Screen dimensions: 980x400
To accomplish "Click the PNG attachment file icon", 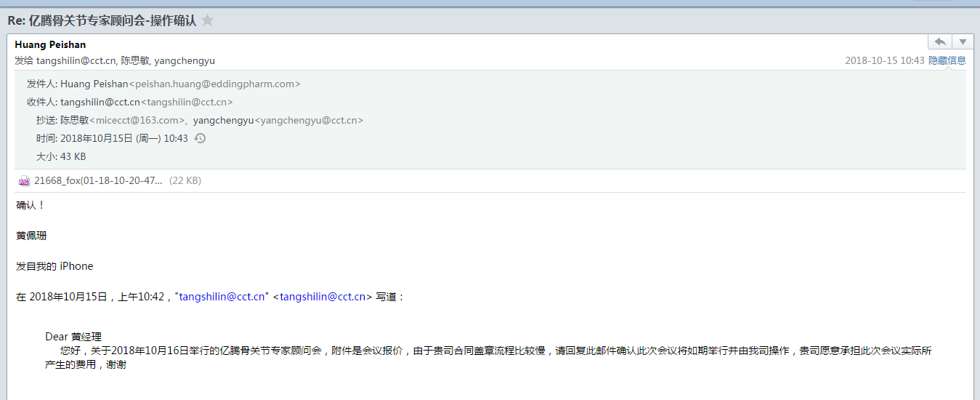I will click(24, 181).
